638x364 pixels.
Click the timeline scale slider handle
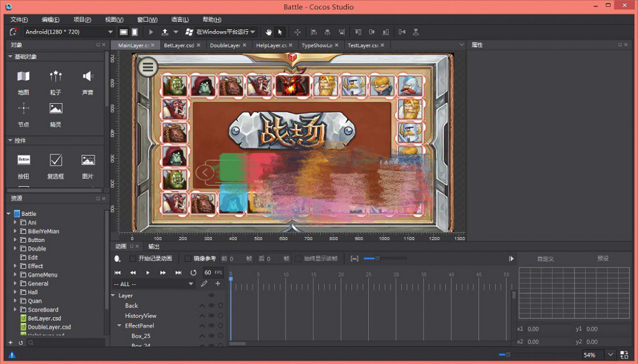(376, 258)
